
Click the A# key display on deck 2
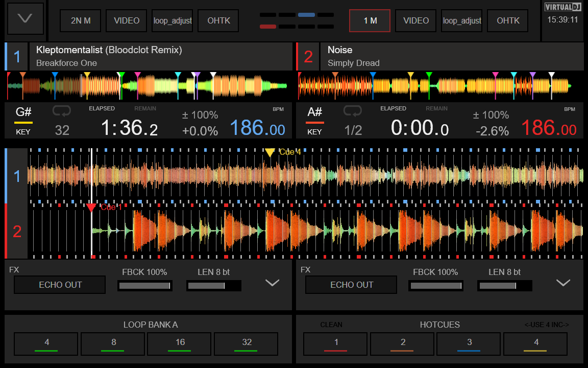click(x=314, y=112)
